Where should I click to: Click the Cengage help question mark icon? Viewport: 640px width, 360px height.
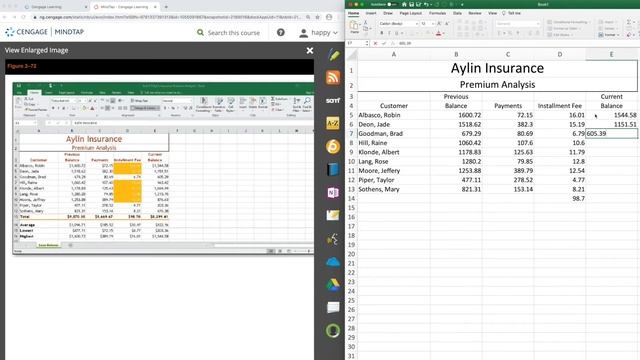281,32
